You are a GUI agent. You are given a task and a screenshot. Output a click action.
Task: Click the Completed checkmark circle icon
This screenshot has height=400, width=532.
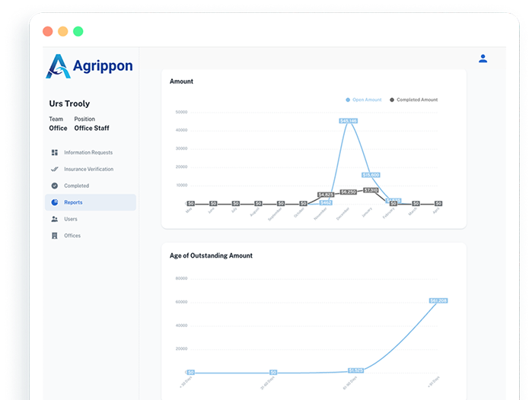55,186
